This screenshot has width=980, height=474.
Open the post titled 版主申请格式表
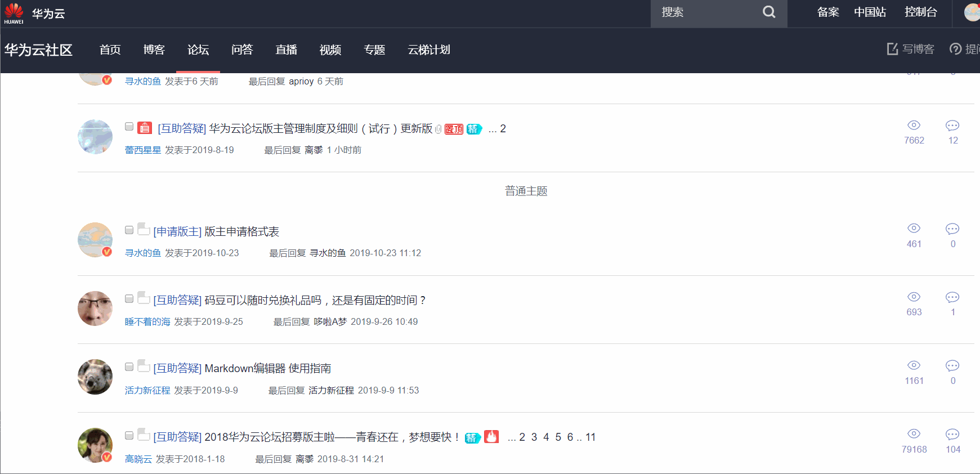pyautogui.click(x=241, y=231)
